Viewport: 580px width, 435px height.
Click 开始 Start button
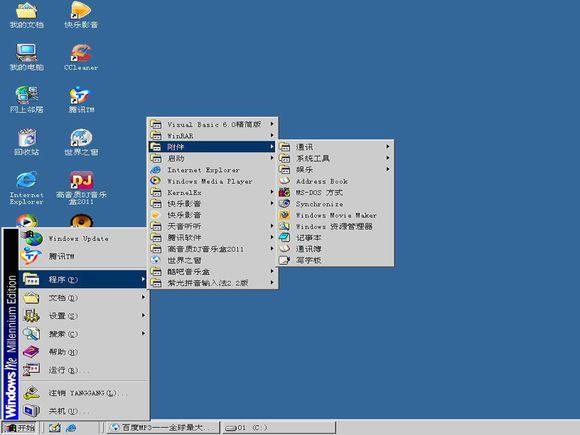pos(19,428)
